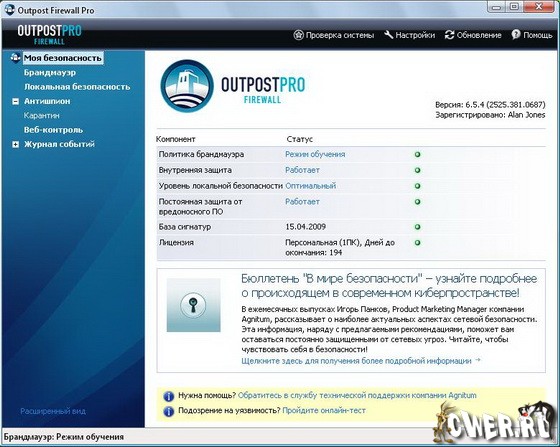
Task: Click green status indicator for Политика брандмауэра
Action: (x=417, y=155)
